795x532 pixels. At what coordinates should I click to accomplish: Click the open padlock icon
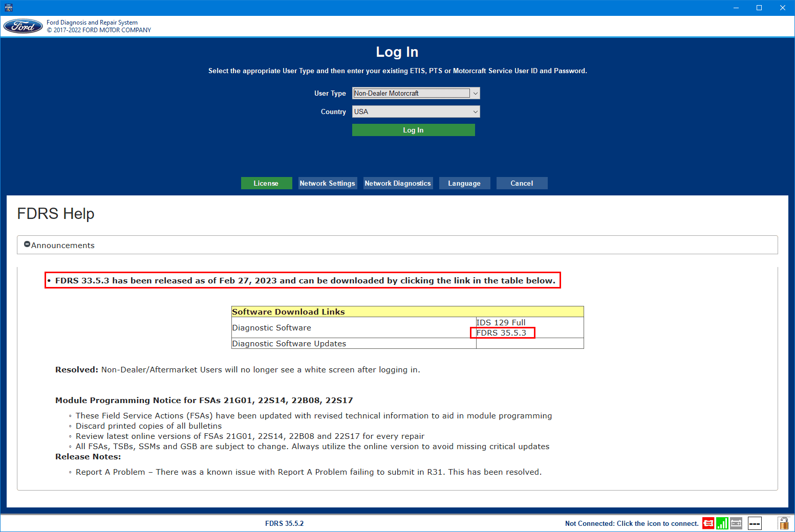tap(783, 523)
